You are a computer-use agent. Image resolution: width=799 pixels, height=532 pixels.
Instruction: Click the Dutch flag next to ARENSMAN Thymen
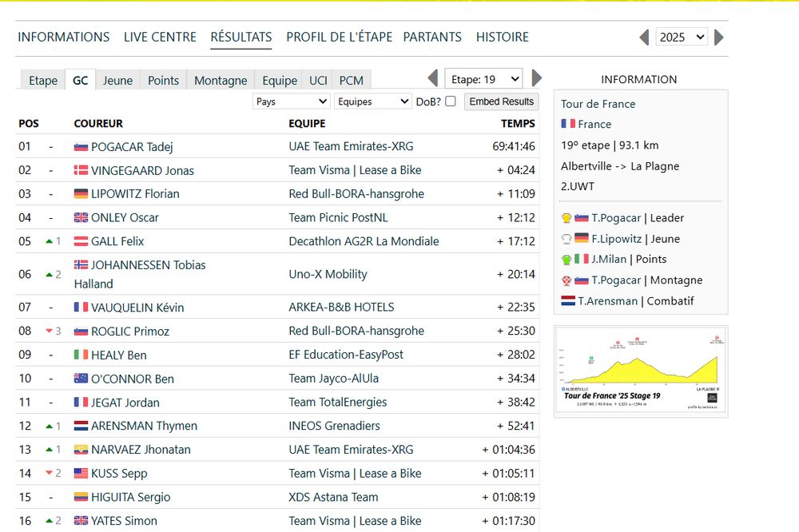coord(81,426)
